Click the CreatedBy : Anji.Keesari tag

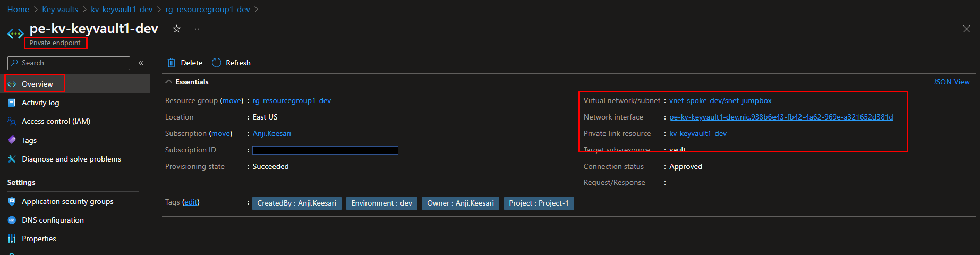(296, 203)
